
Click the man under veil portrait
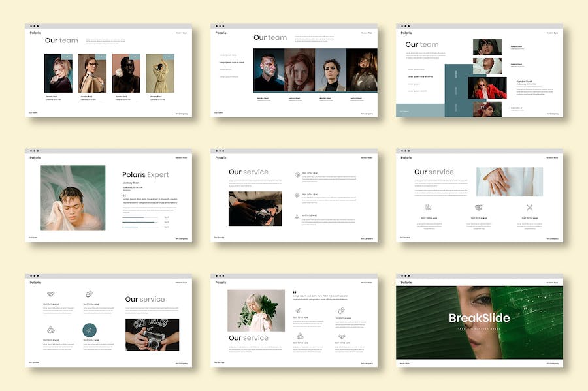click(72, 198)
